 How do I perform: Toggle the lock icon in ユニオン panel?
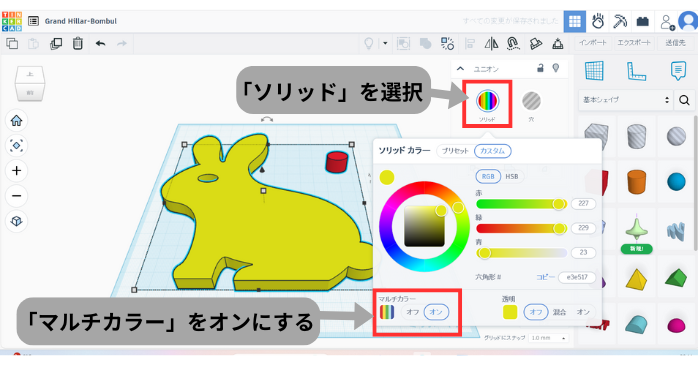[540, 68]
